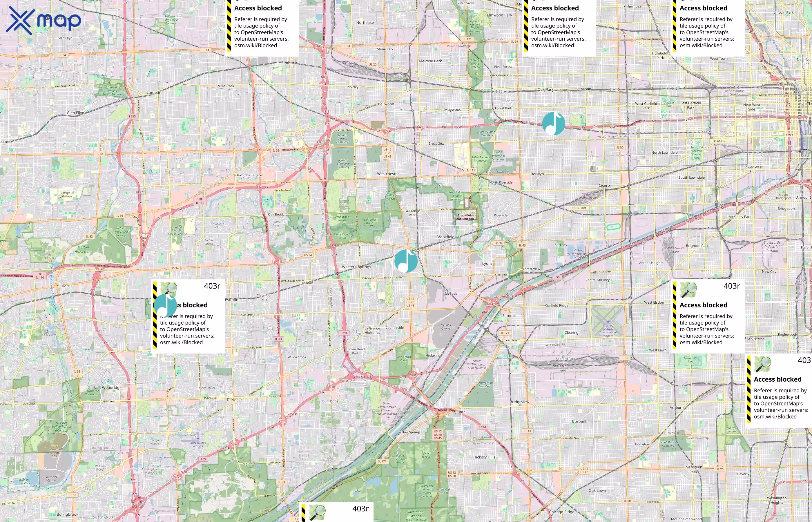Click the Oak Brook place name
This screenshot has width=812, height=522.
pyautogui.click(x=276, y=214)
